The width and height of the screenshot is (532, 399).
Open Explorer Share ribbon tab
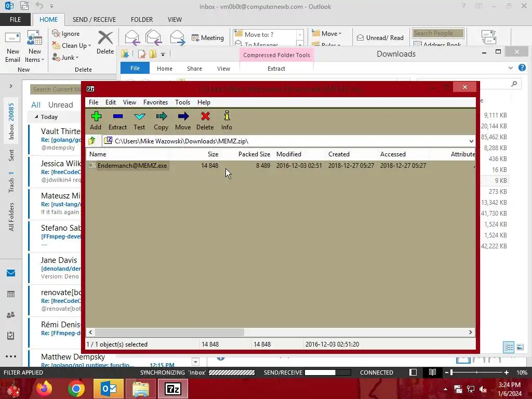(x=194, y=69)
